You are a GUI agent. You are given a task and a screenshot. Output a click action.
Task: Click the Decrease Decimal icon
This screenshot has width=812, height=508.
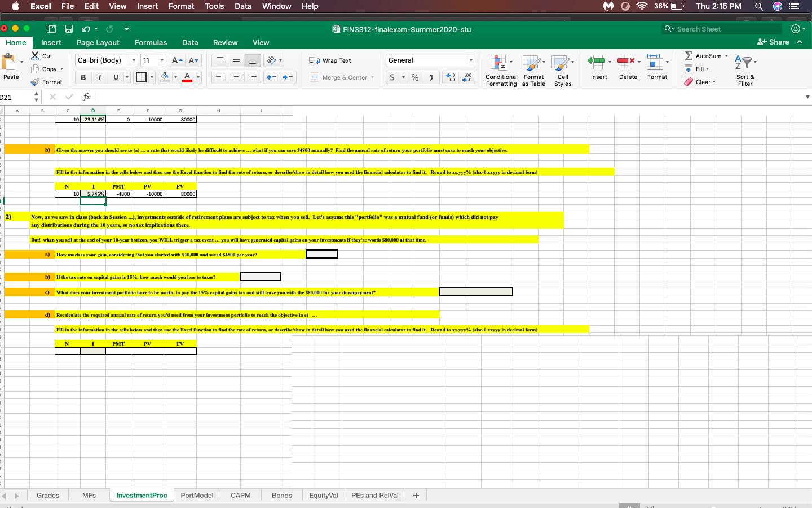coord(467,77)
